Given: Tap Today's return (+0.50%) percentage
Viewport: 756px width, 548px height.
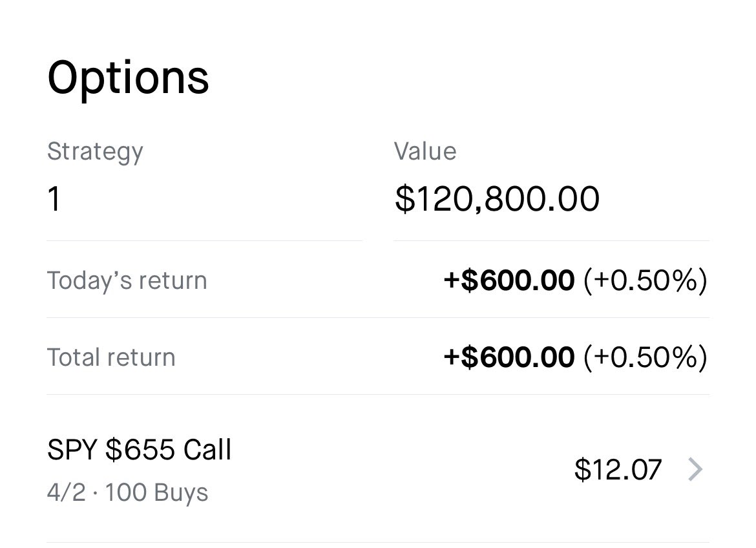Looking at the screenshot, I should tap(645, 280).
